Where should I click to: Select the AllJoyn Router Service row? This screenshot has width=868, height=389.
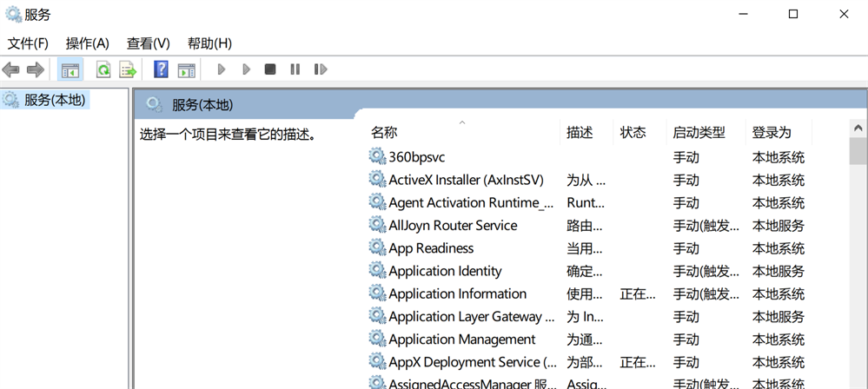(x=453, y=225)
